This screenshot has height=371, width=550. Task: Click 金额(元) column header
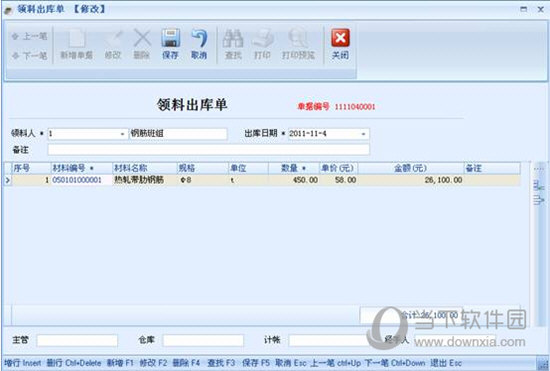pyautogui.click(x=411, y=168)
